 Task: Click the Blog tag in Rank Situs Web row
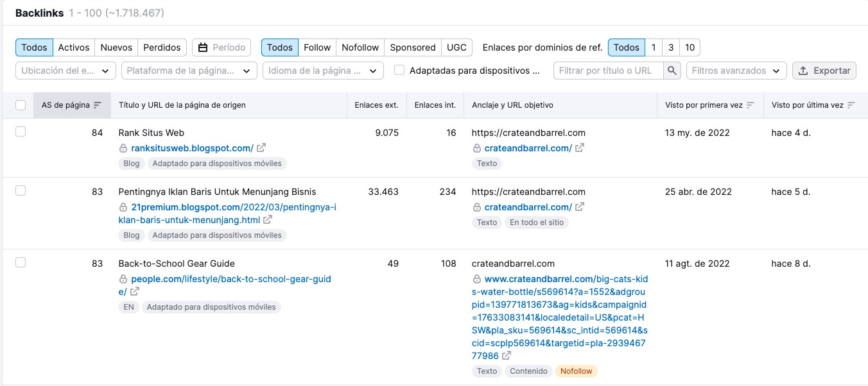(132, 164)
